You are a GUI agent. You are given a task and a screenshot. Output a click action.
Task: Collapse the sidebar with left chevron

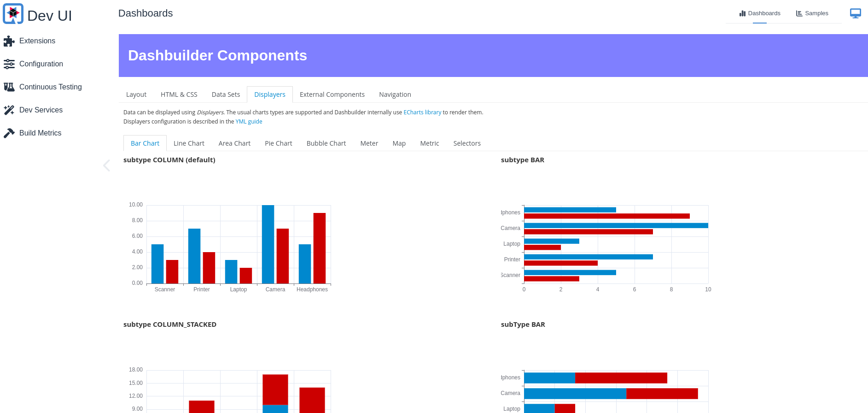106,165
